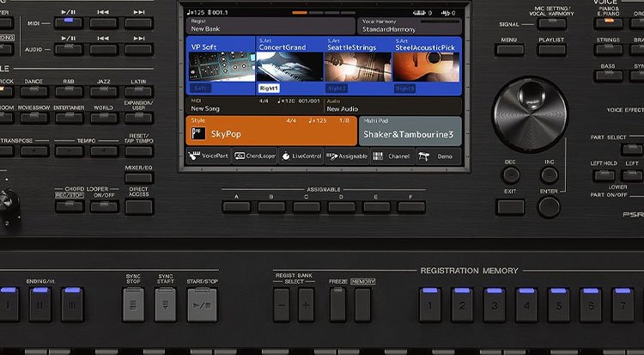Select the PIANO & E.PIANO voice category
644x355 pixels.
click(608, 23)
